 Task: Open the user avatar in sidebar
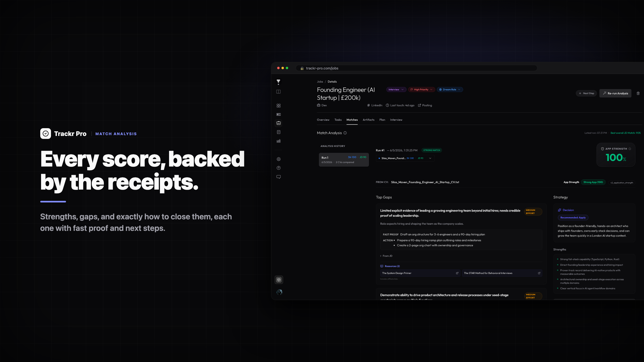point(279,292)
